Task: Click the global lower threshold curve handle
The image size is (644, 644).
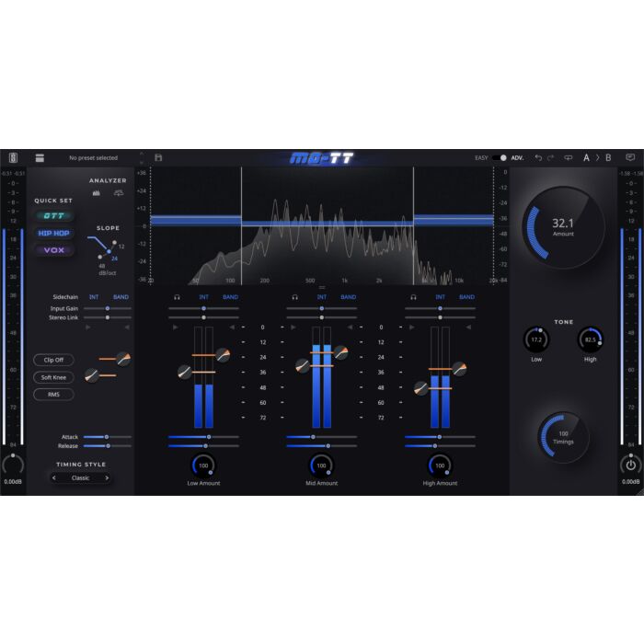Action: pos(92,375)
